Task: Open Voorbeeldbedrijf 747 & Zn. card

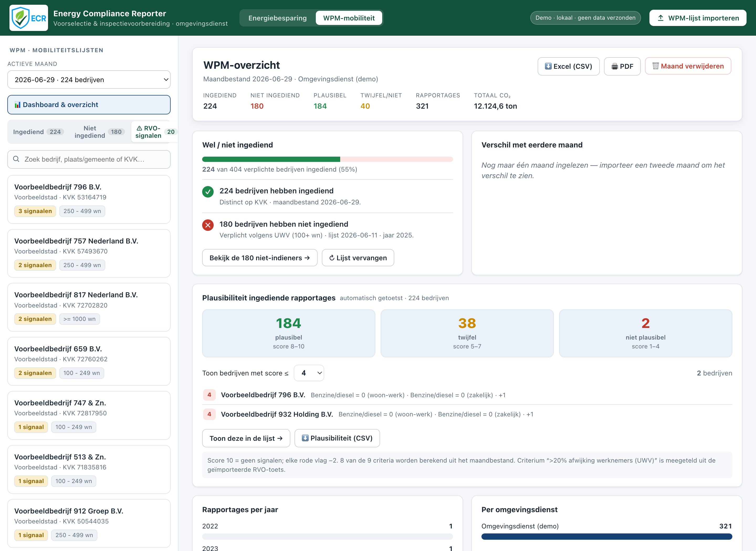Action: (x=89, y=415)
